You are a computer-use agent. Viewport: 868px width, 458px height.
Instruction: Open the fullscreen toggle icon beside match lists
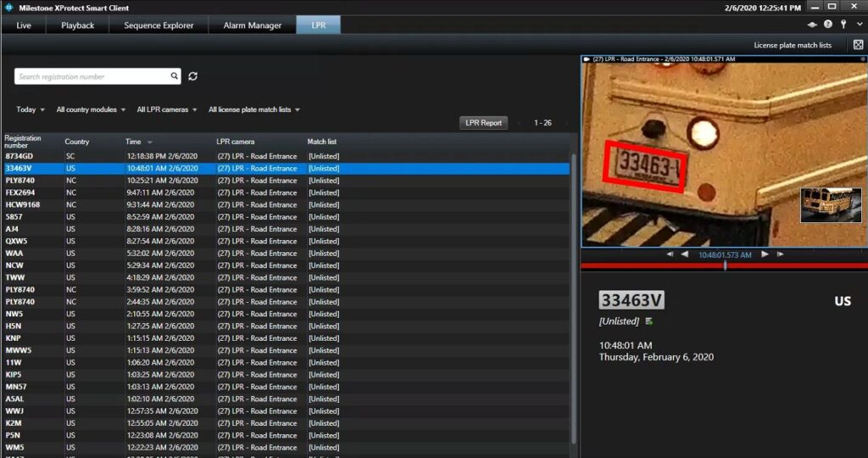point(858,45)
